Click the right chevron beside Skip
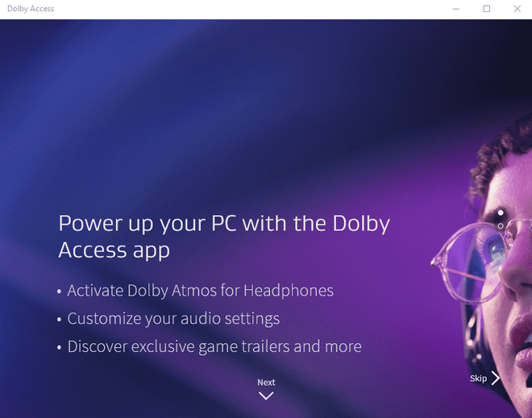 pyautogui.click(x=496, y=378)
